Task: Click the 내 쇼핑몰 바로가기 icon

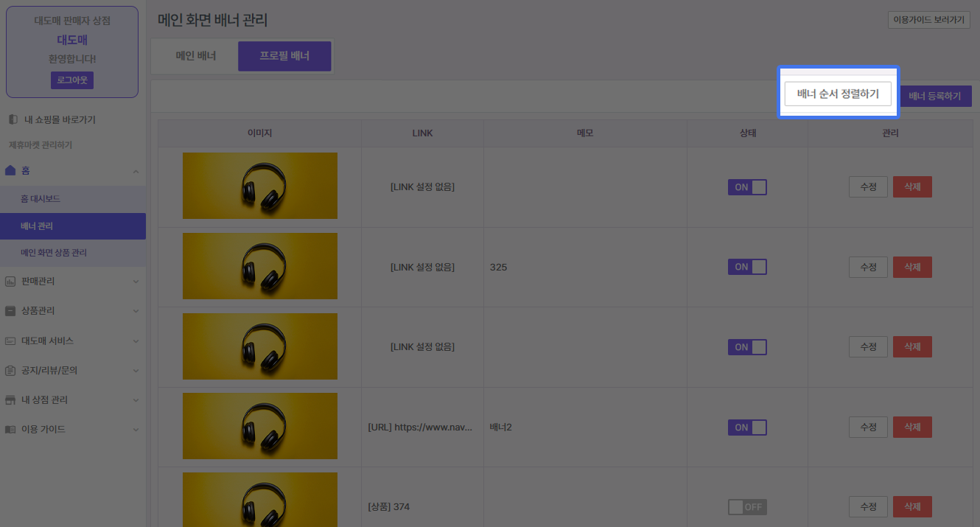Action: [13, 119]
